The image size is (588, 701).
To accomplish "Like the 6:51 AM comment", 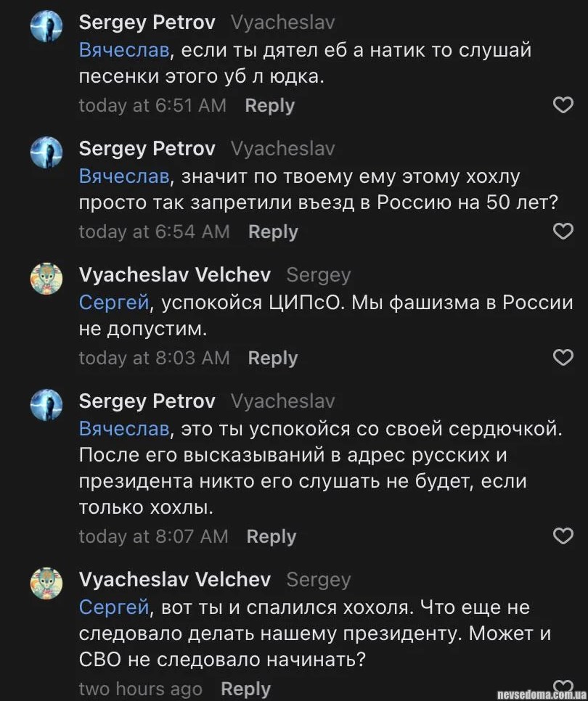I will [563, 106].
